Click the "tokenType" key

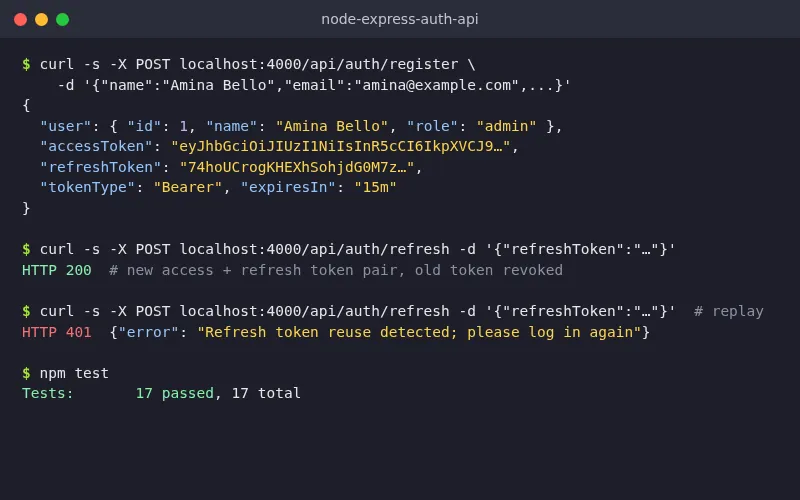[x=87, y=187]
